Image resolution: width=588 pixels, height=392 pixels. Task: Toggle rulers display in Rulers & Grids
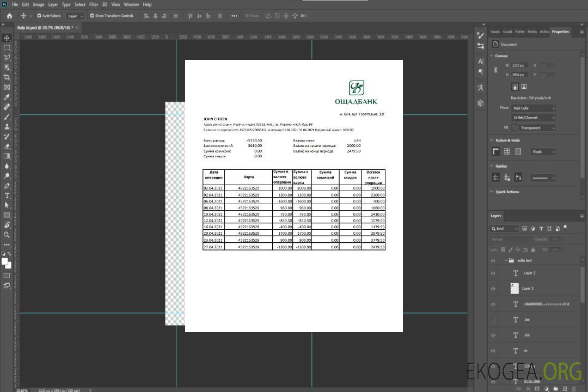pos(496,151)
